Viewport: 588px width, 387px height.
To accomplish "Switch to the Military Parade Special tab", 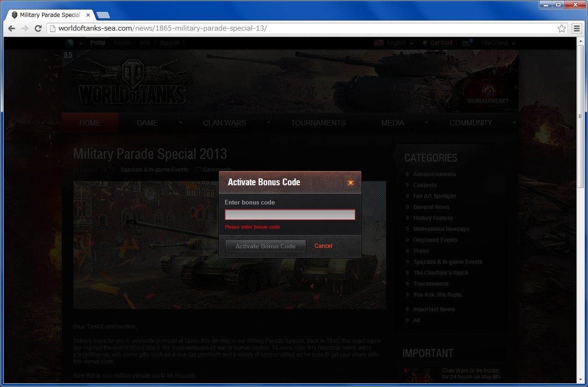I will tap(49, 15).
